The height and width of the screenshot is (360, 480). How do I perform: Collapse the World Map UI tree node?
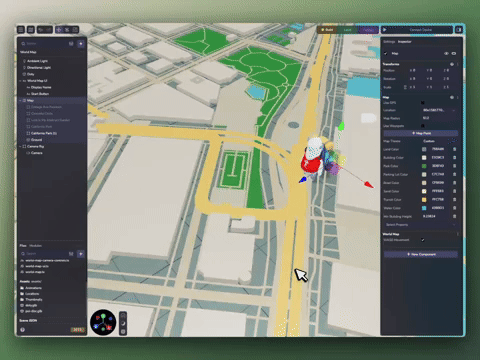point(20,81)
